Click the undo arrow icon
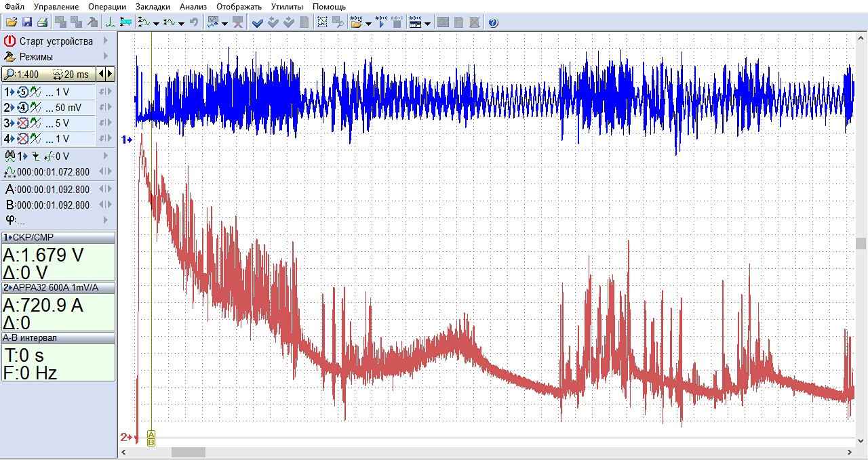The width and height of the screenshot is (868, 460). click(x=194, y=22)
